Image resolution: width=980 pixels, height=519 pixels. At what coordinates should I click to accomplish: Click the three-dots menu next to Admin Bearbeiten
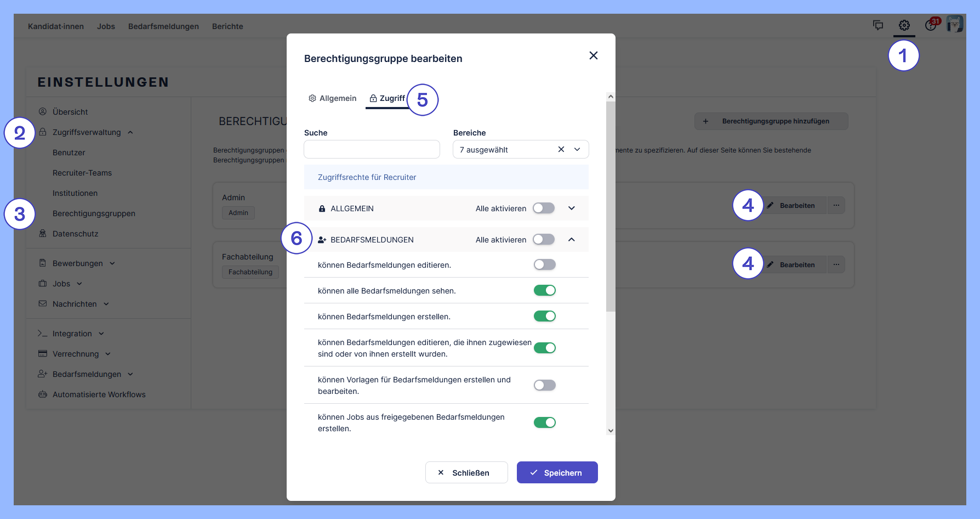836,205
